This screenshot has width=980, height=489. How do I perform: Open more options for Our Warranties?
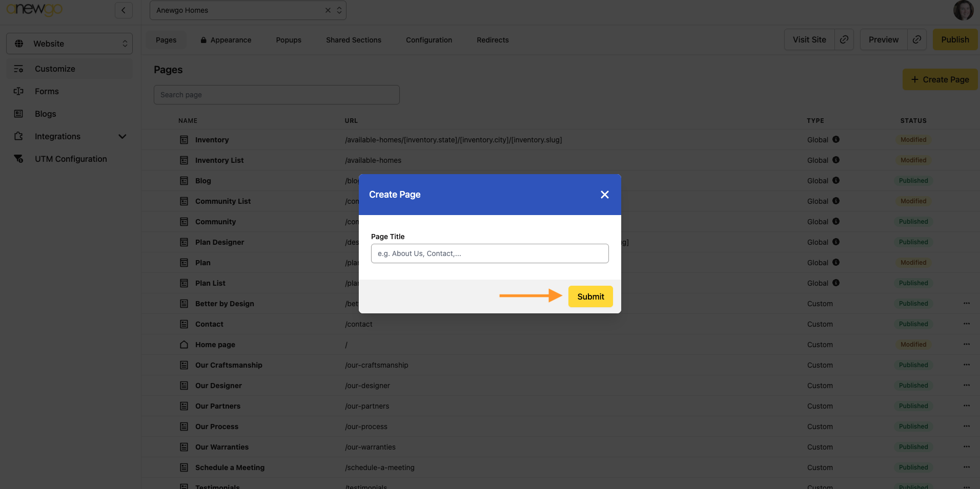pos(967,447)
